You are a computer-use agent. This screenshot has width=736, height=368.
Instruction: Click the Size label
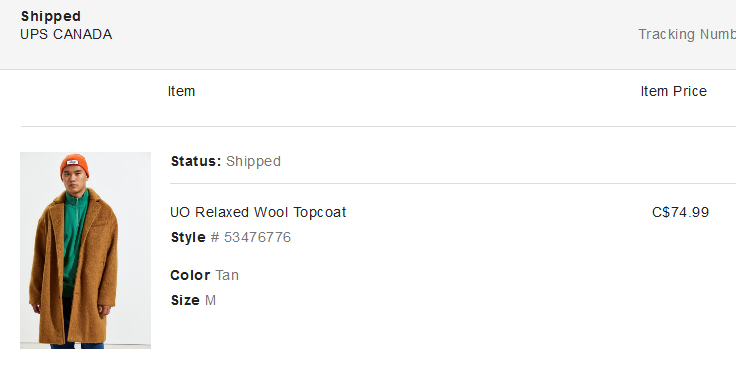[185, 300]
